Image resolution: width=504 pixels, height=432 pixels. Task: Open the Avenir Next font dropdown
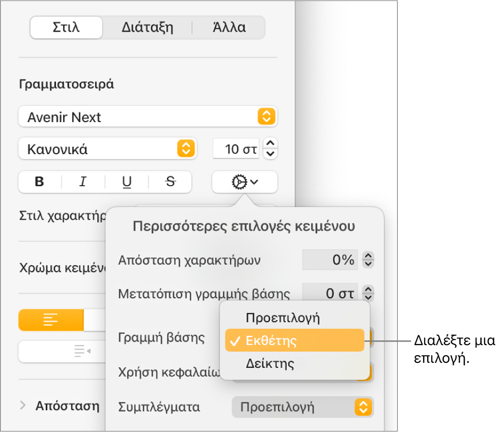148,117
